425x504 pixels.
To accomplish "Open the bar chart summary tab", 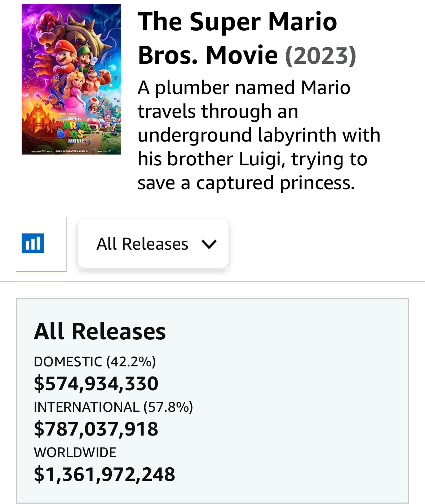I will point(33,243).
